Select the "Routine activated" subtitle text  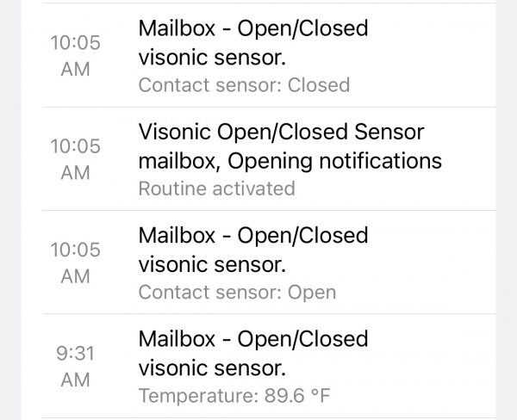pyautogui.click(x=216, y=188)
